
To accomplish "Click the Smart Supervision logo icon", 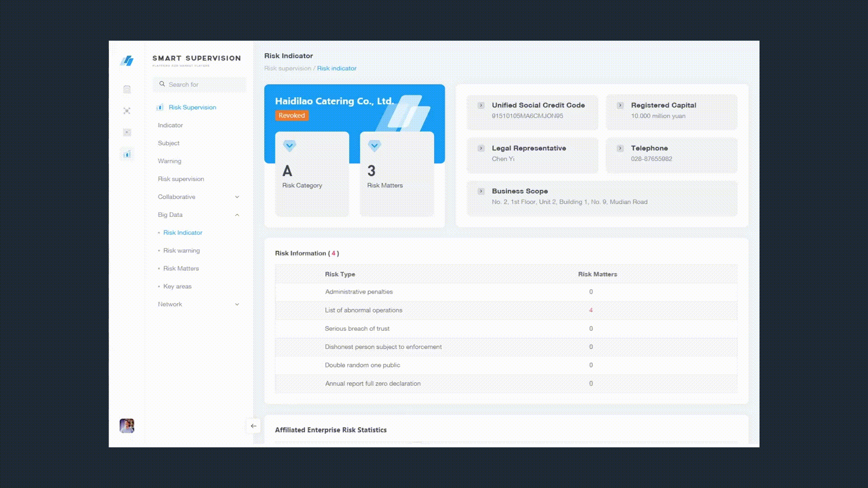I will tap(127, 61).
